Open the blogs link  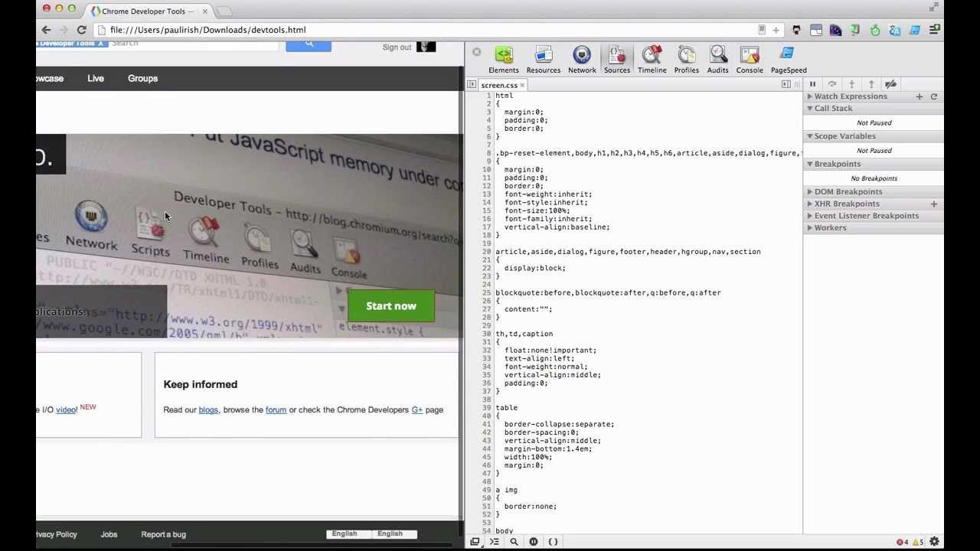(208, 409)
